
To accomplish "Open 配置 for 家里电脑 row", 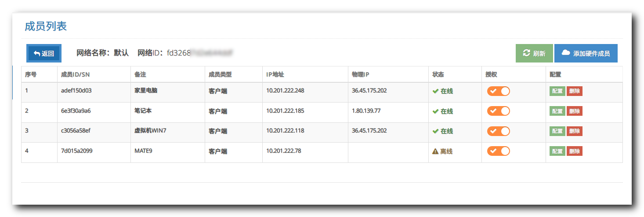I will pyautogui.click(x=557, y=91).
